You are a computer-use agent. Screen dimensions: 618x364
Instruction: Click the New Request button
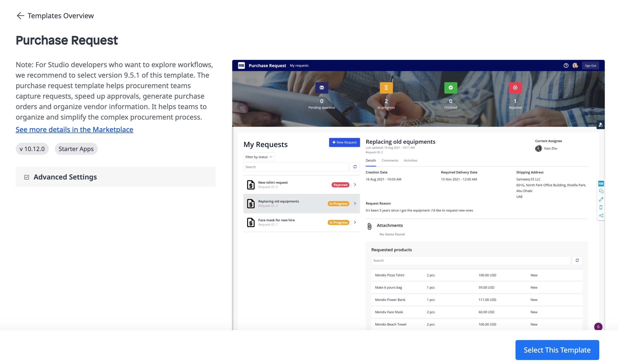[x=344, y=143]
